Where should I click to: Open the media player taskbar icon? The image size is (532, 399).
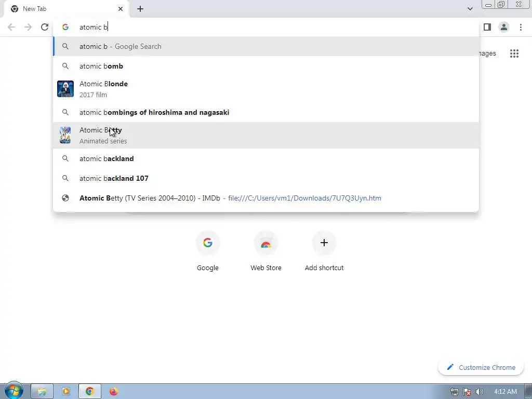[x=66, y=392]
